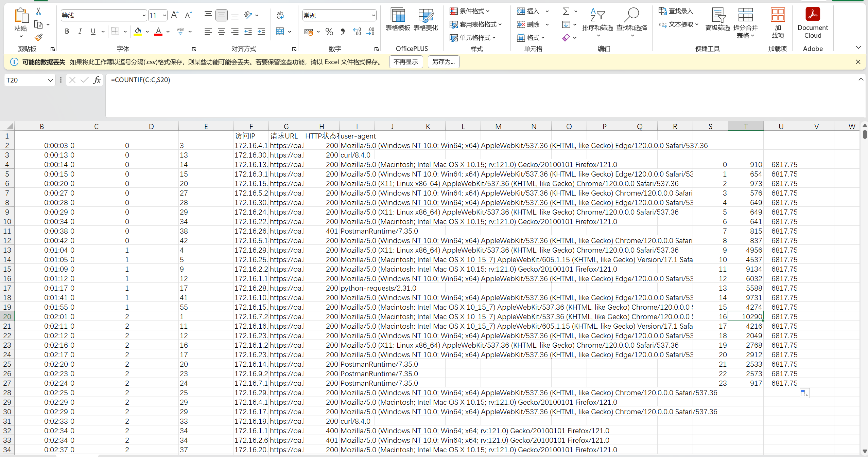Expand the 常规 number format dropdown

(373, 15)
